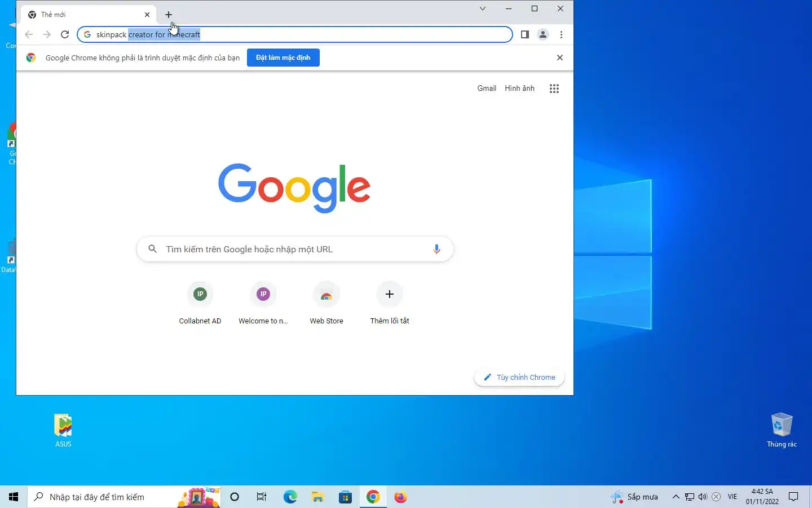Open the Chrome profile avatar menu
This screenshot has width=812, height=508.
point(543,34)
